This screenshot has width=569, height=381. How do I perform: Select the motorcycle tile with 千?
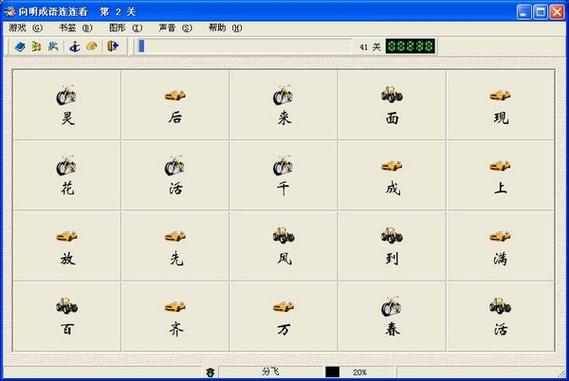pyautogui.click(x=283, y=175)
